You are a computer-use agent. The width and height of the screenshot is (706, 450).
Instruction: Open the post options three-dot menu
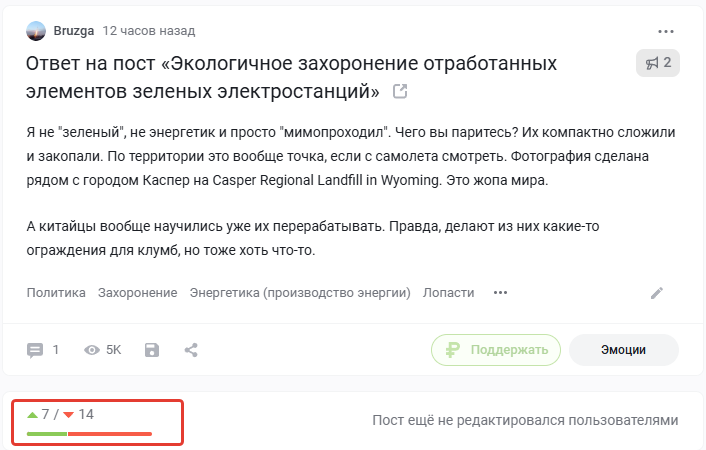pos(666,31)
